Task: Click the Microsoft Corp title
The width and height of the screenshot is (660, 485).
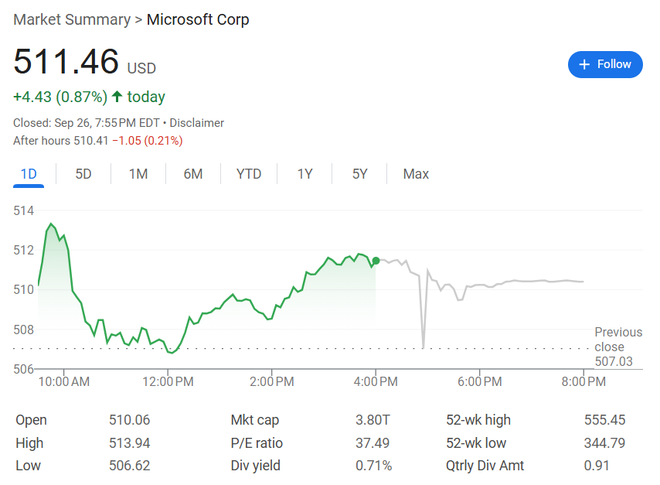Action: click(x=198, y=20)
